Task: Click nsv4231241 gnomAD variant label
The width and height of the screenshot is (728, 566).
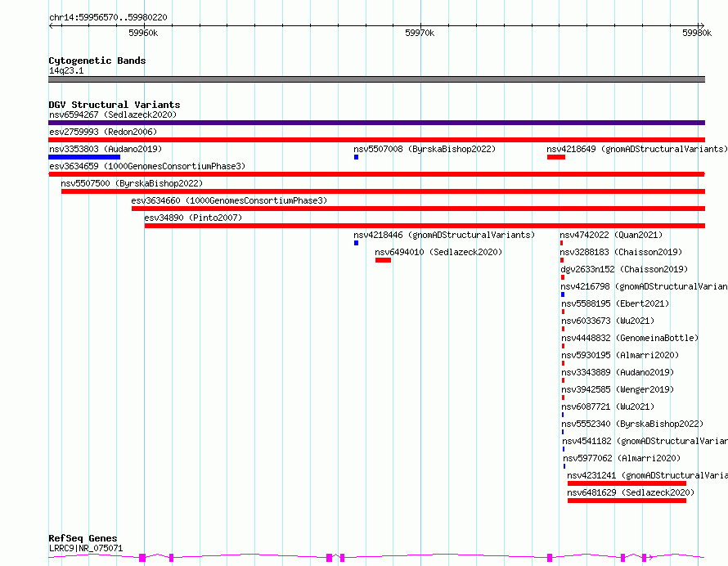Action: tap(647, 475)
